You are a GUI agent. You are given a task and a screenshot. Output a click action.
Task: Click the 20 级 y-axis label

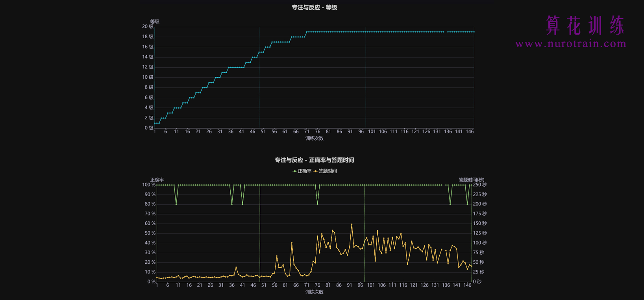(148, 27)
